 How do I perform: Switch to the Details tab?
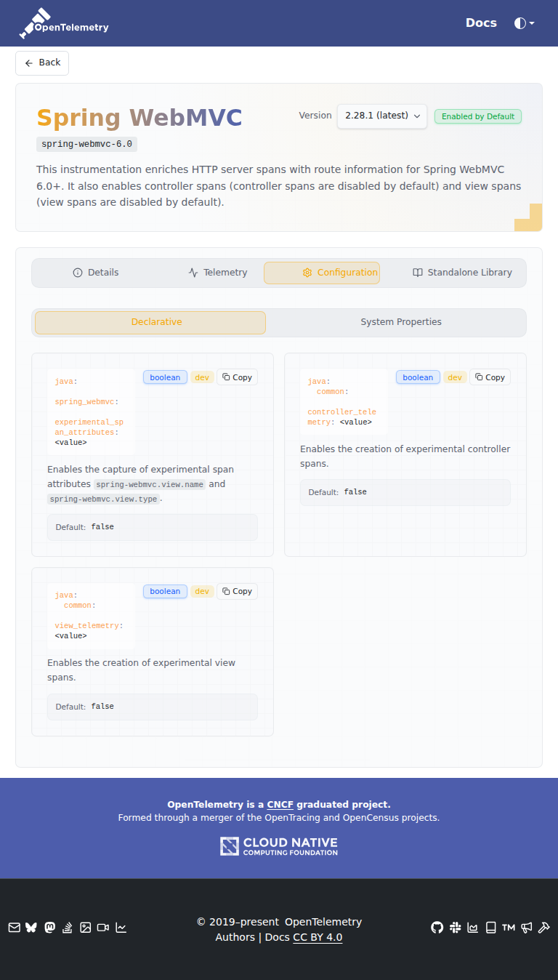96,273
